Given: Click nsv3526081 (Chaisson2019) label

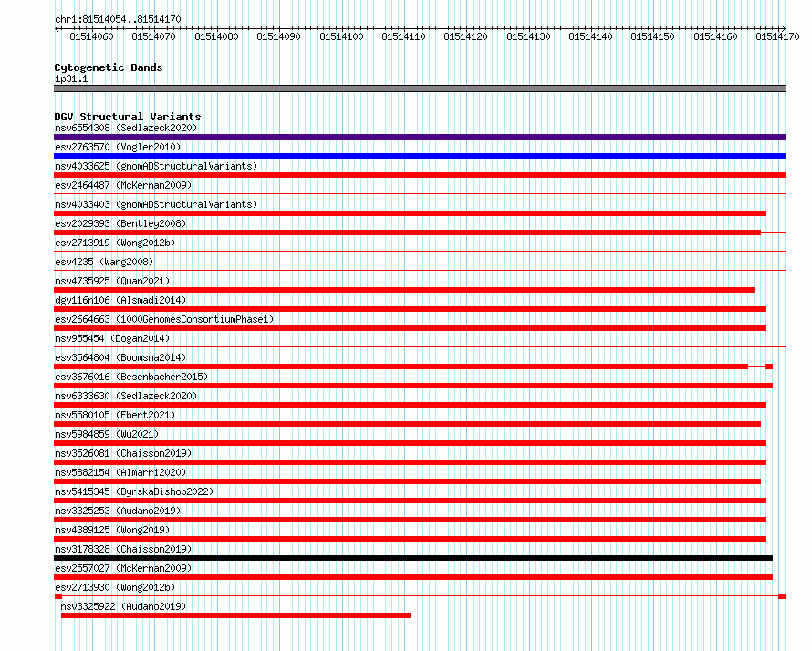Looking at the screenshot, I should tap(123, 453).
